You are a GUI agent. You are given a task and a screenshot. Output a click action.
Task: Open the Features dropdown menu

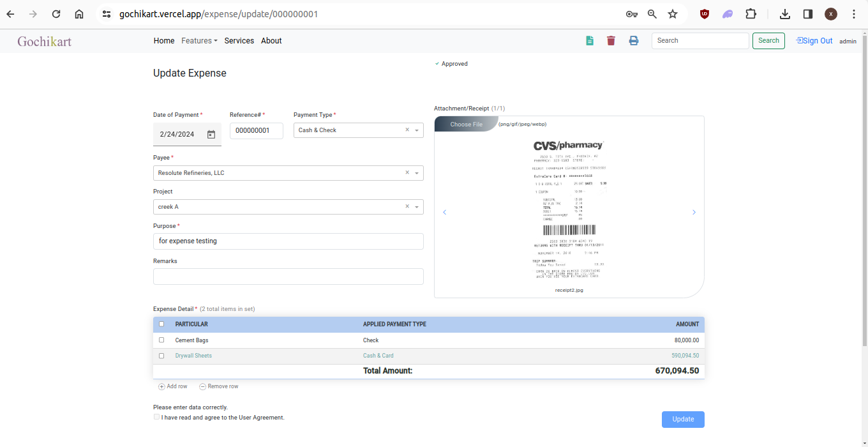(x=199, y=41)
